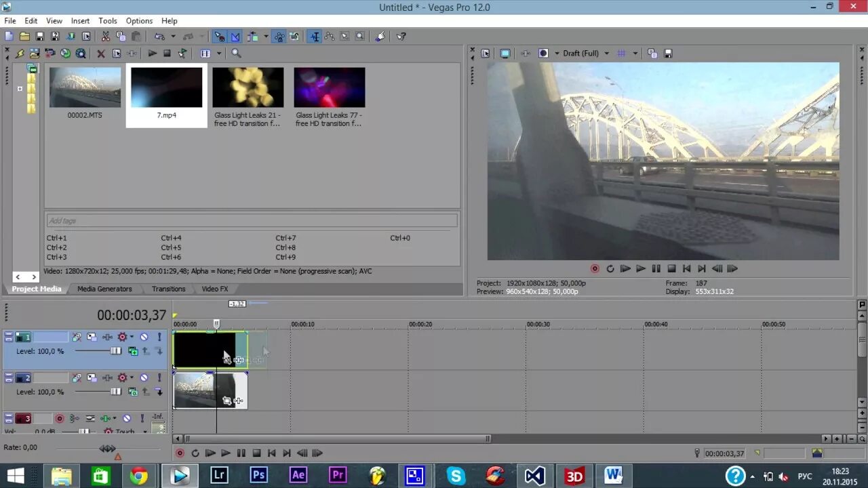Click the What's This help tool
This screenshot has width=868, height=488.
click(x=401, y=36)
